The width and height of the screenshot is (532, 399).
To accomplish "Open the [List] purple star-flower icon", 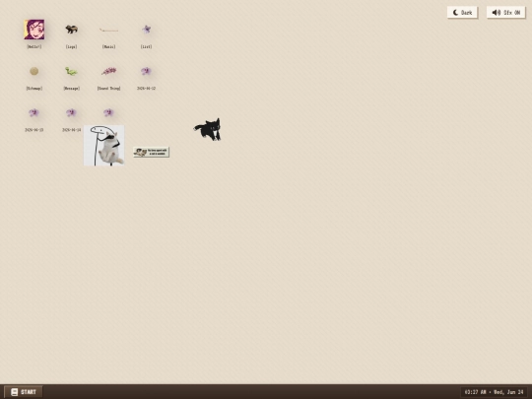I will coord(146,30).
